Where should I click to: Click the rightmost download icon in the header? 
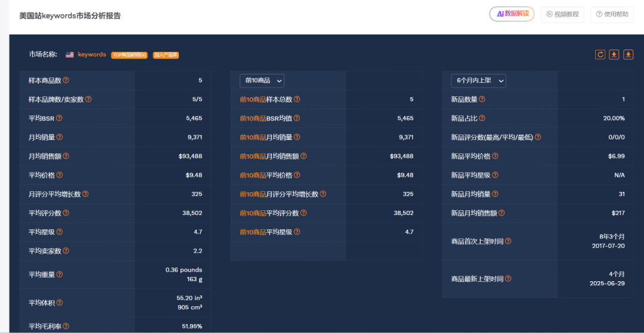pos(628,55)
